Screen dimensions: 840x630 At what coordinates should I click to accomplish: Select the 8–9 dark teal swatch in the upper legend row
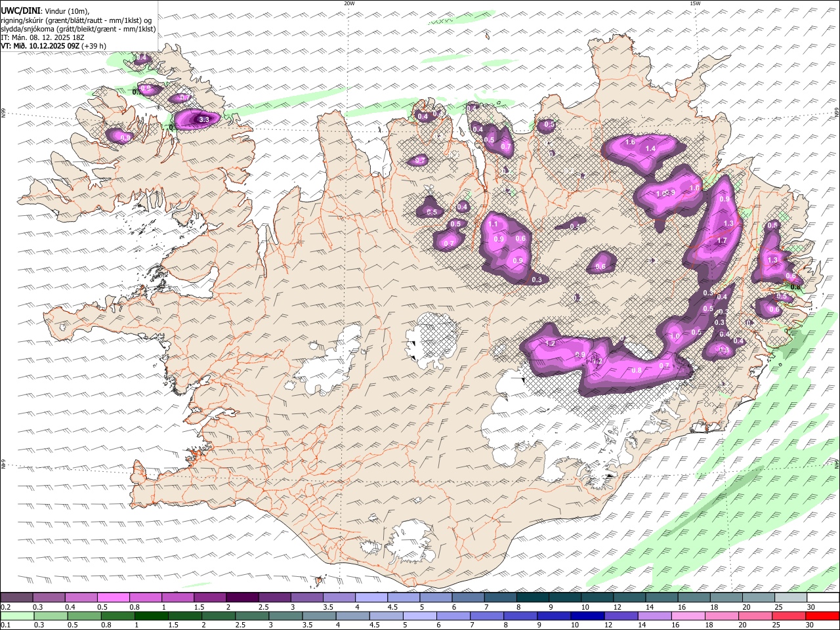532,598
